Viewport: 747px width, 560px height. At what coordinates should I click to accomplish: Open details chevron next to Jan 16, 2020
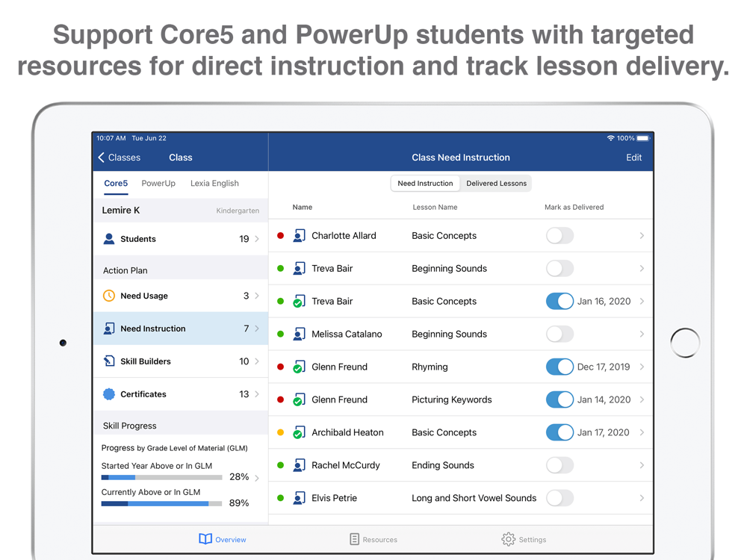tap(642, 302)
